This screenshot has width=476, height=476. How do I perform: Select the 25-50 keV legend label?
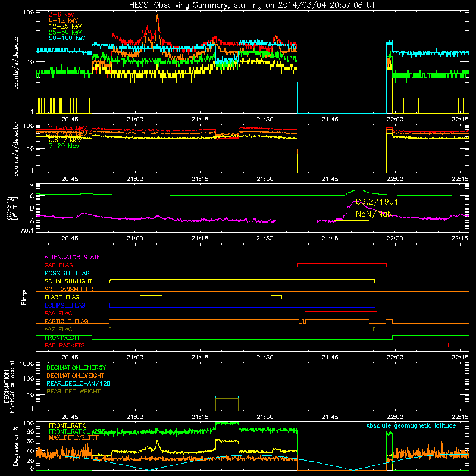point(65,32)
